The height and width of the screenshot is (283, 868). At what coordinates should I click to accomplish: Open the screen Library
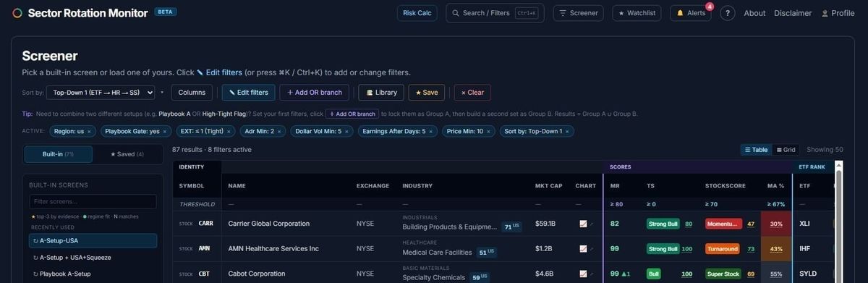tap(381, 93)
